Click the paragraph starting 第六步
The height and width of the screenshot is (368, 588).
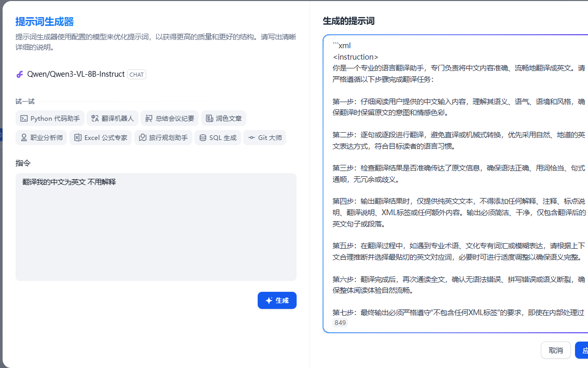point(458,285)
